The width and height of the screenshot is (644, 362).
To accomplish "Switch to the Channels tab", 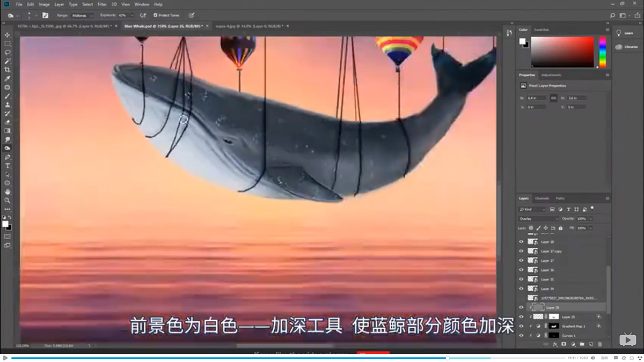I will pos(543,198).
